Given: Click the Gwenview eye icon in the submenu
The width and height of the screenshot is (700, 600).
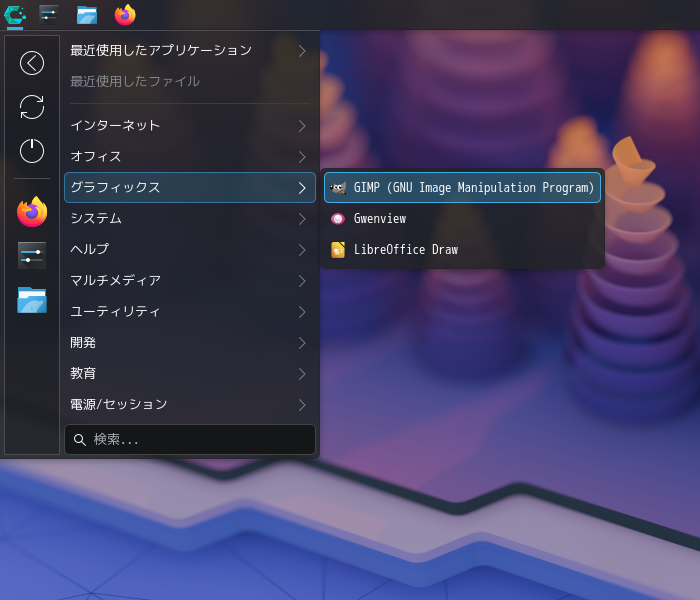Looking at the screenshot, I should [x=338, y=219].
